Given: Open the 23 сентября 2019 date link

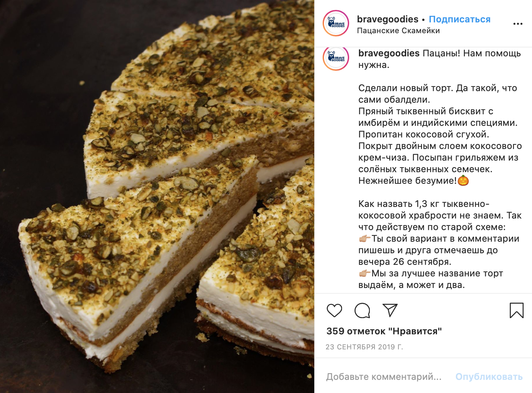Looking at the screenshot, I should pos(364,347).
